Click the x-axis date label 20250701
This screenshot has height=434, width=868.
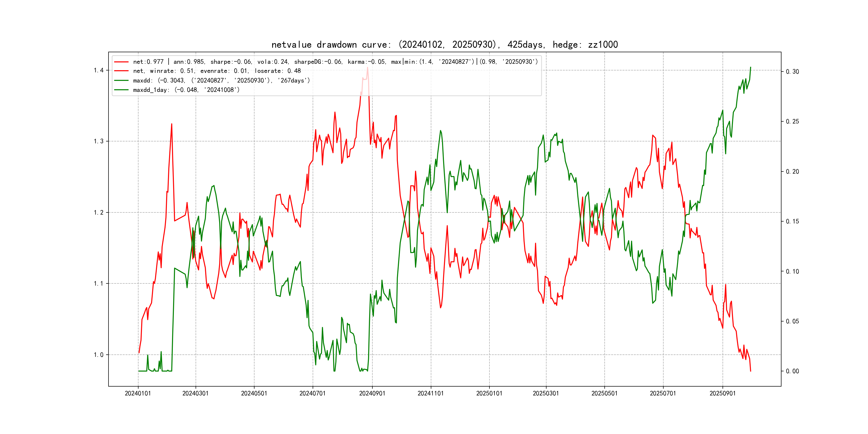663,394
